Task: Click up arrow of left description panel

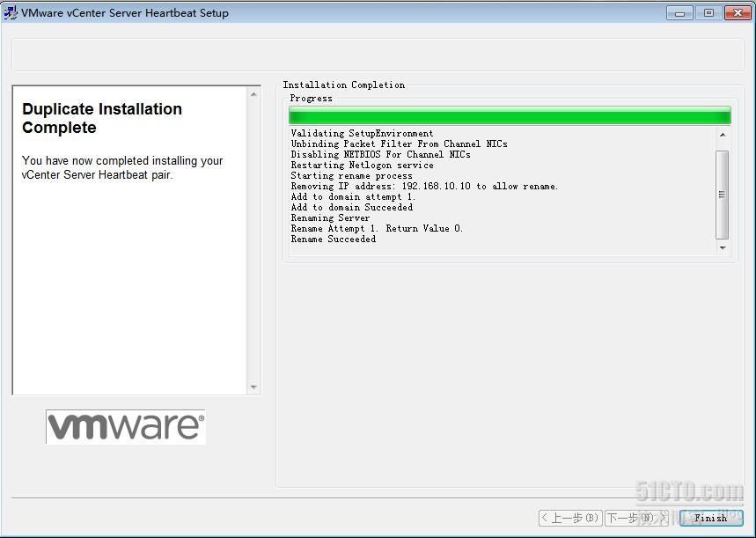Action: [253, 94]
